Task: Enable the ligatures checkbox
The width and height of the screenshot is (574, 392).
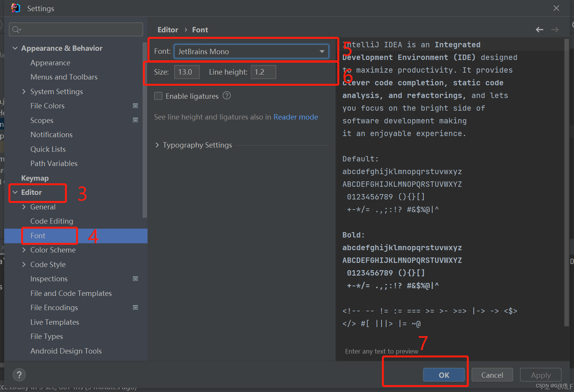Action: coord(158,96)
